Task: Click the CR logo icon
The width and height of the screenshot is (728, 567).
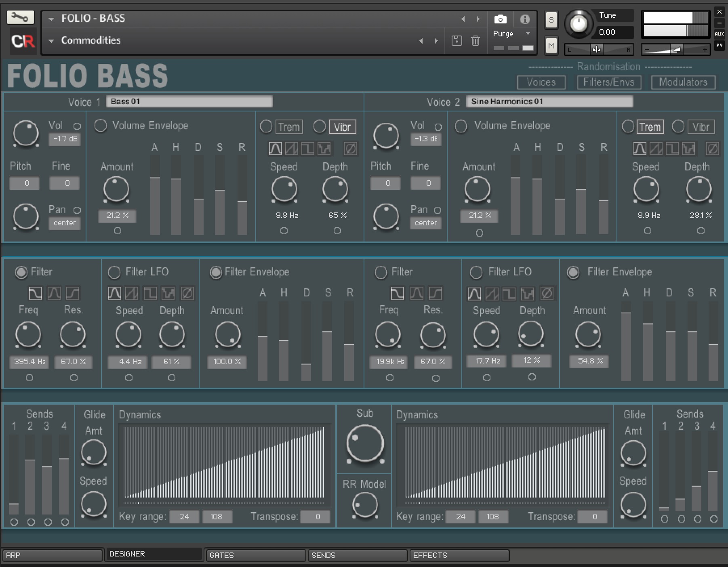Action: coord(23,41)
